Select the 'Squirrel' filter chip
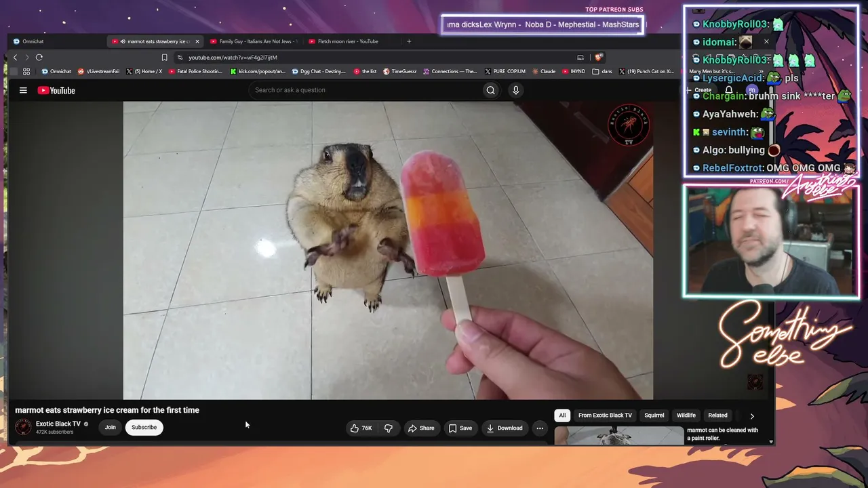Viewport: 868px width, 488px height. [654, 415]
